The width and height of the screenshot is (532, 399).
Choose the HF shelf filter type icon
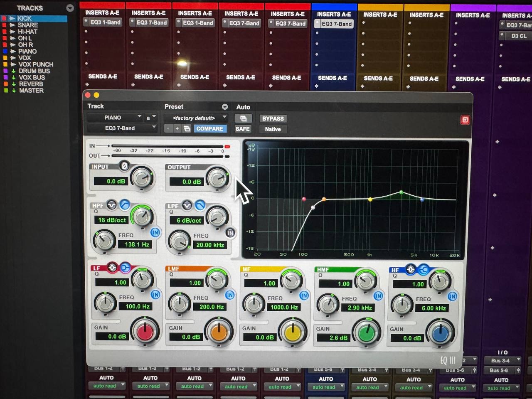pos(424,270)
